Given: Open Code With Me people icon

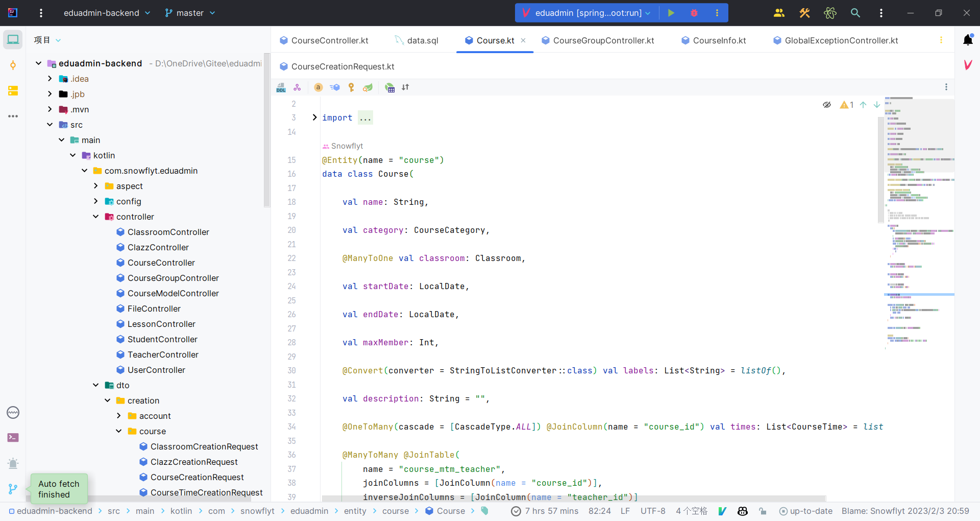Looking at the screenshot, I should click(x=779, y=13).
